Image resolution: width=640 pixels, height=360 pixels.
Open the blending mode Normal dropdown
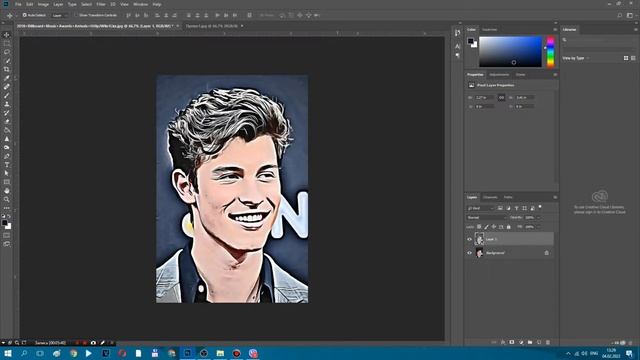[486, 218]
